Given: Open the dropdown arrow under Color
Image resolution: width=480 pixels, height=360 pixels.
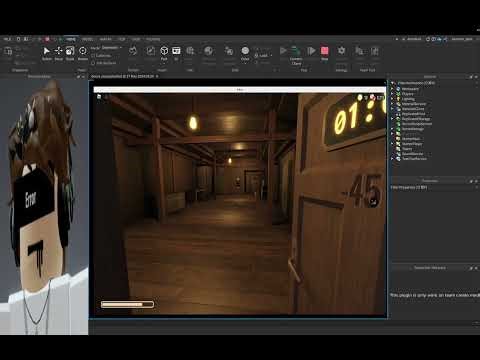Looking at the screenshot, I should [x=245, y=63].
